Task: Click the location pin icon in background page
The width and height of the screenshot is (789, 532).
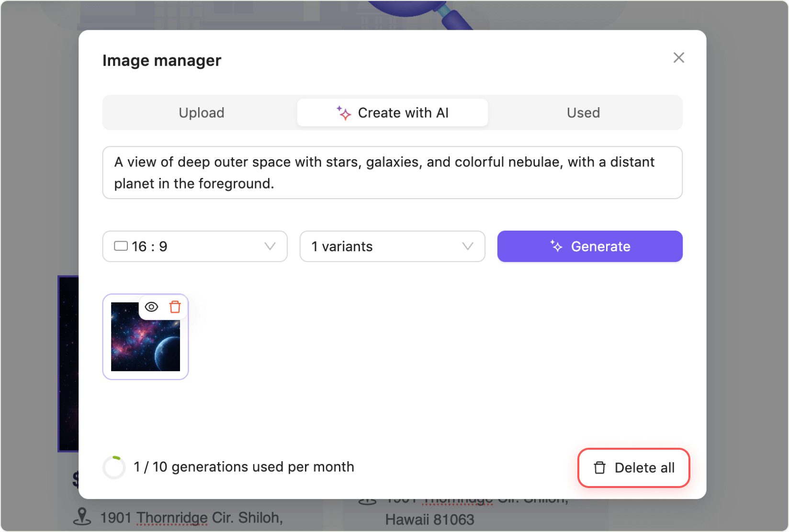Action: pyautogui.click(x=82, y=517)
